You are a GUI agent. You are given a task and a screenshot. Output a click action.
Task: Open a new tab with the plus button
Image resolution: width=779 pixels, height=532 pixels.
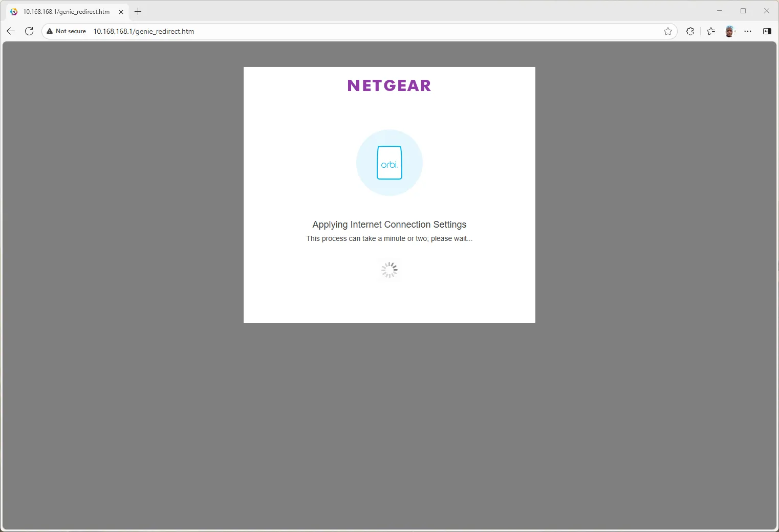(x=138, y=11)
